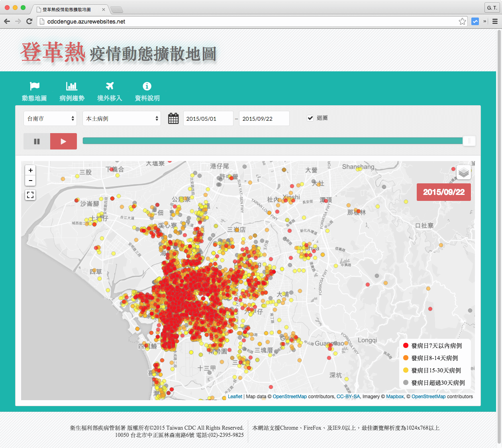Click the 2015/05/01 start date field
The width and height of the screenshot is (502, 448).
pos(208,118)
